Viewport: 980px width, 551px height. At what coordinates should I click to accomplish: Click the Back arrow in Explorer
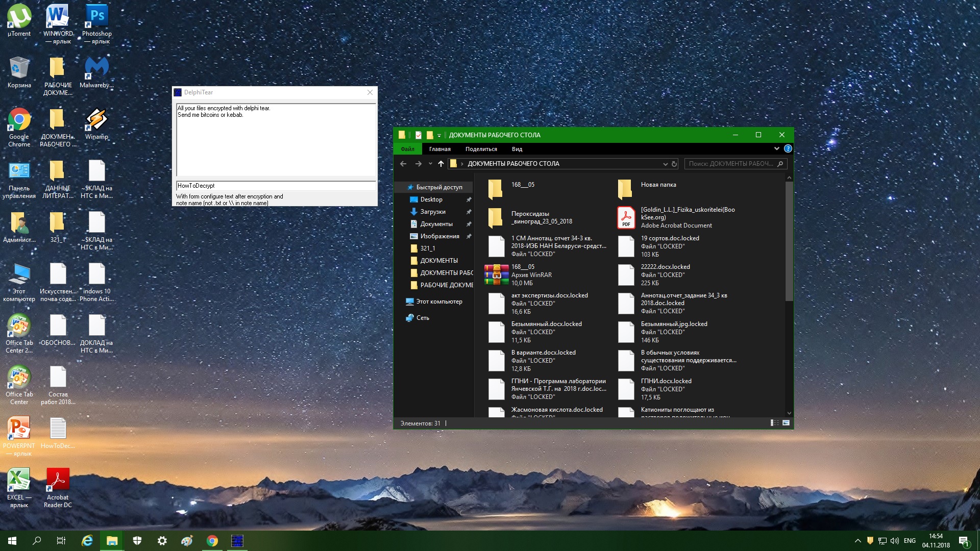point(403,164)
